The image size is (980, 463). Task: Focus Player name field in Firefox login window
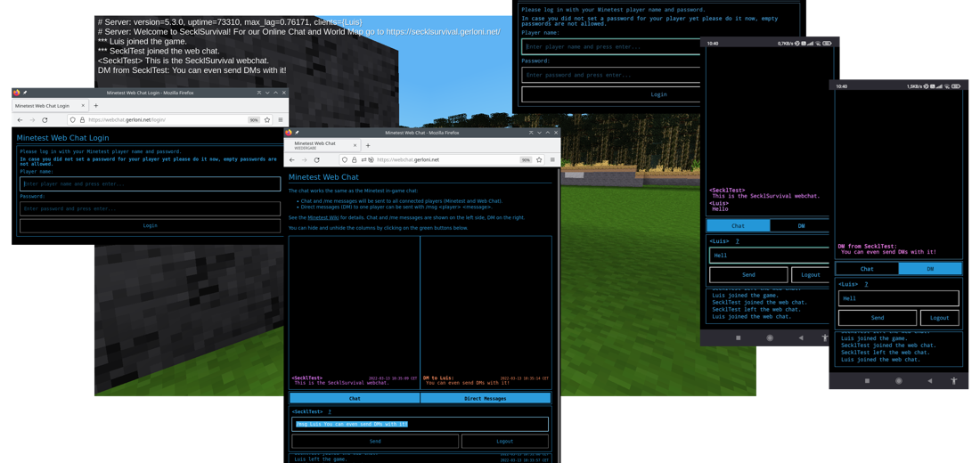coord(150,183)
